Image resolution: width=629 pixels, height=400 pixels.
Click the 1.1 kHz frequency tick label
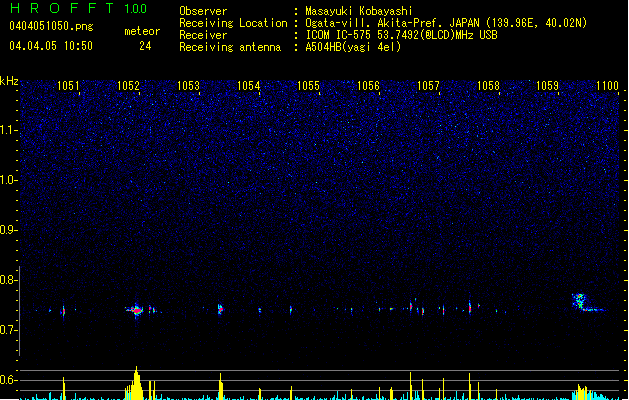pos(8,130)
